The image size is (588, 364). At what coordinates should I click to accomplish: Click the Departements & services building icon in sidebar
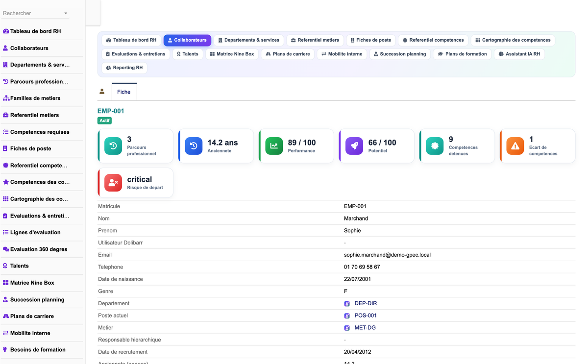(x=6, y=65)
